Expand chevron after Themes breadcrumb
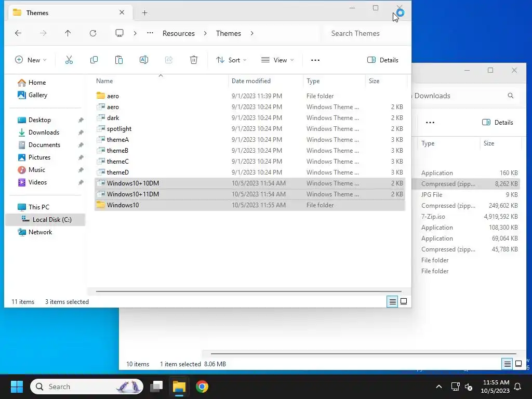The height and width of the screenshot is (399, 532). [252, 33]
